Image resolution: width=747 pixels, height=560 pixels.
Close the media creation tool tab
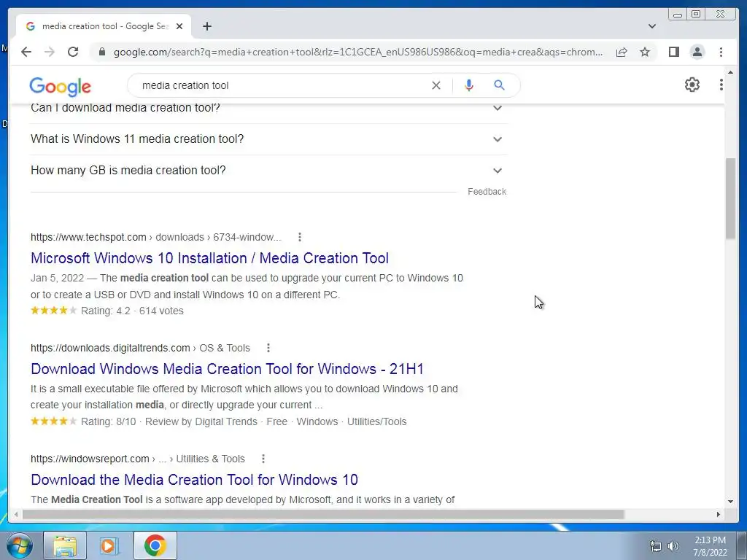(179, 26)
